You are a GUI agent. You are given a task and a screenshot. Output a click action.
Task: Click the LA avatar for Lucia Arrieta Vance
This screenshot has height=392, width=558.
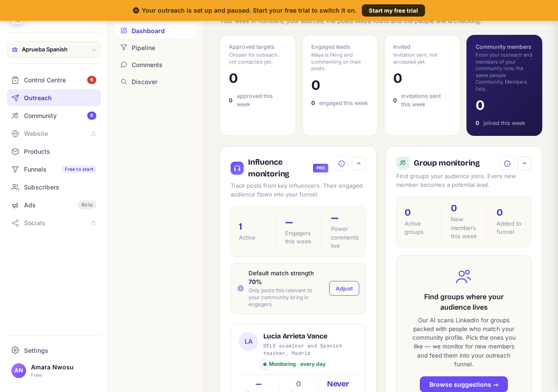248,341
